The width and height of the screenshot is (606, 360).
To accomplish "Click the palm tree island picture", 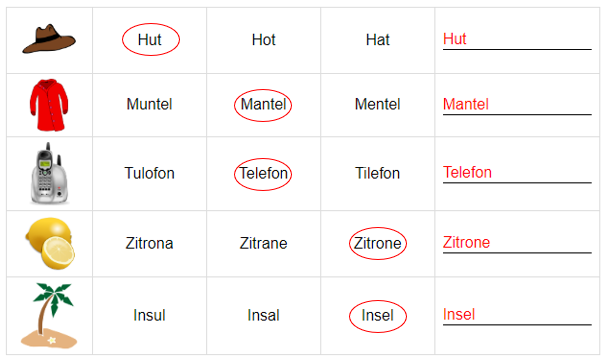I will pos(49,316).
